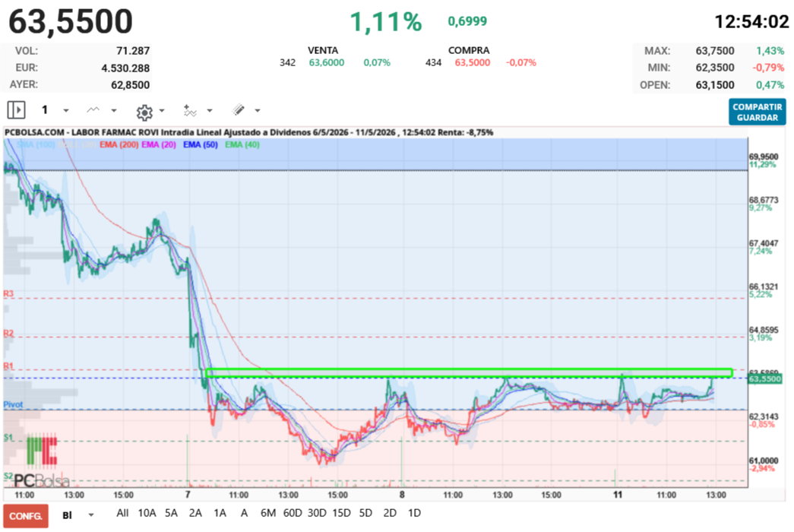Toggle the EMA (20) legend label

(x=159, y=144)
